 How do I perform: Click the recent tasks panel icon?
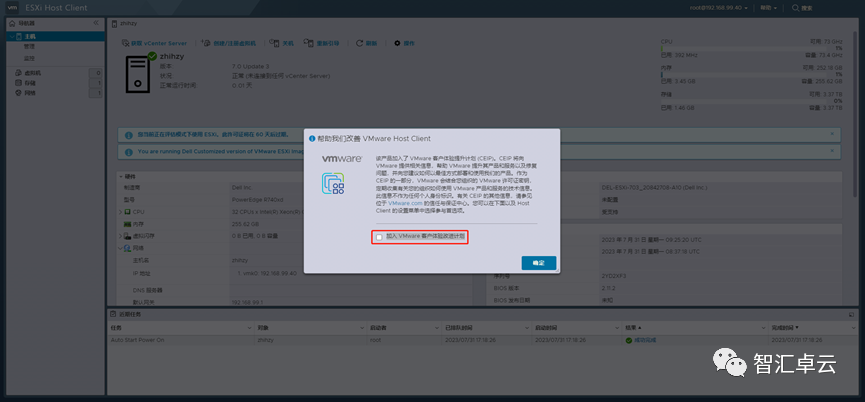(113, 314)
